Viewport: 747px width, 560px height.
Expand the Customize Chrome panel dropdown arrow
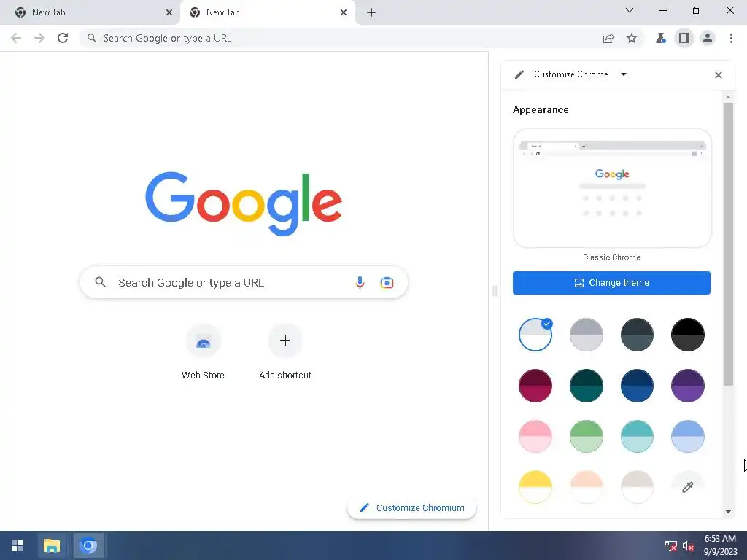(x=624, y=74)
